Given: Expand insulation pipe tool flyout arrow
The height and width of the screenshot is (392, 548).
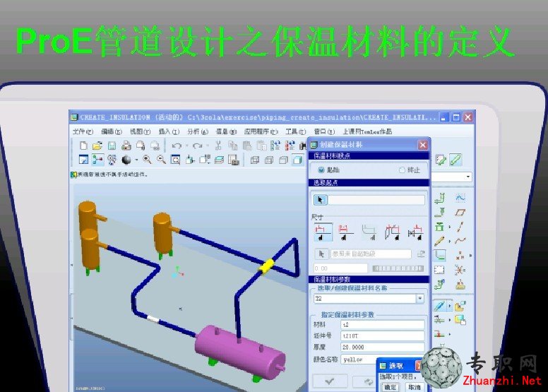Looking at the screenshot, I should [449, 306].
